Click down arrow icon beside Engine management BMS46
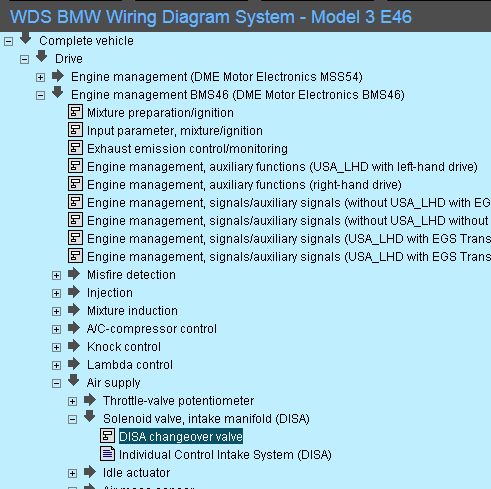This screenshot has width=491, height=489. click(x=57, y=92)
